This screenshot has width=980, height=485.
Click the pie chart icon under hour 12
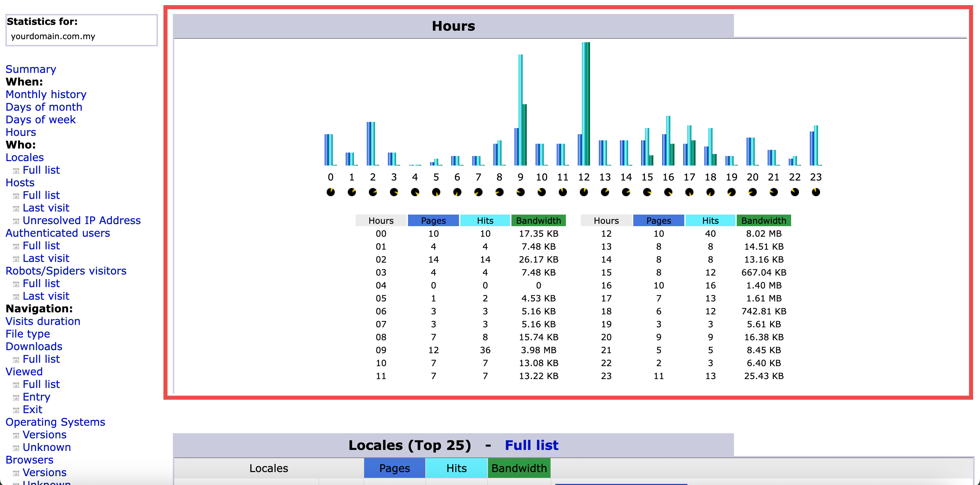(x=584, y=192)
